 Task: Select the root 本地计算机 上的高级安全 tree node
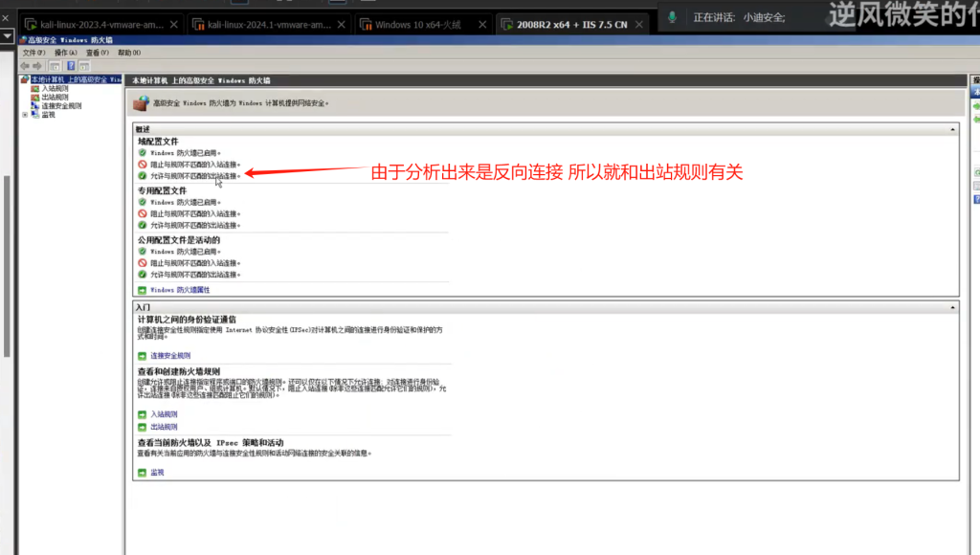76,80
